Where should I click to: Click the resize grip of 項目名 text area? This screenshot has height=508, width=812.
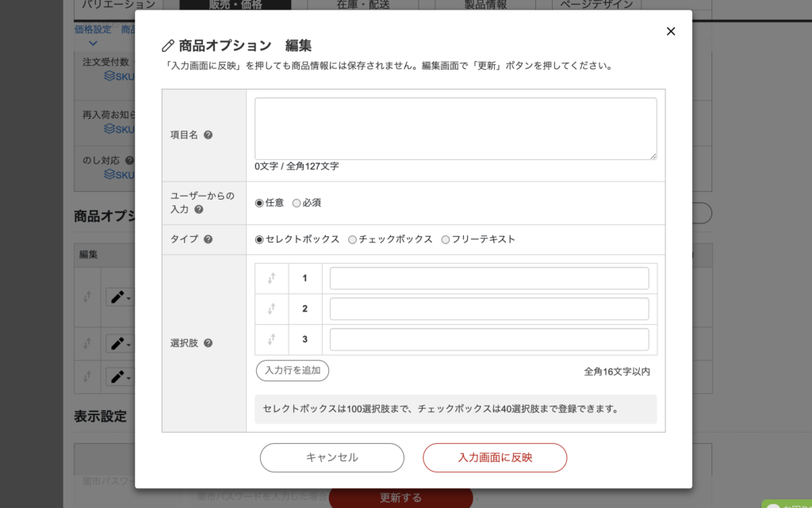click(x=653, y=156)
